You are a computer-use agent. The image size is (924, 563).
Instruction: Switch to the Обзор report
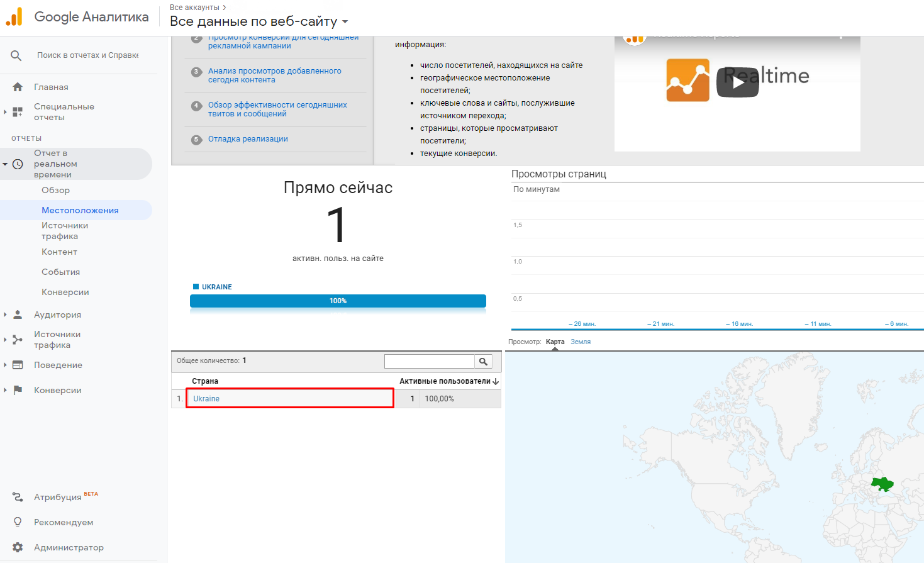tap(55, 189)
